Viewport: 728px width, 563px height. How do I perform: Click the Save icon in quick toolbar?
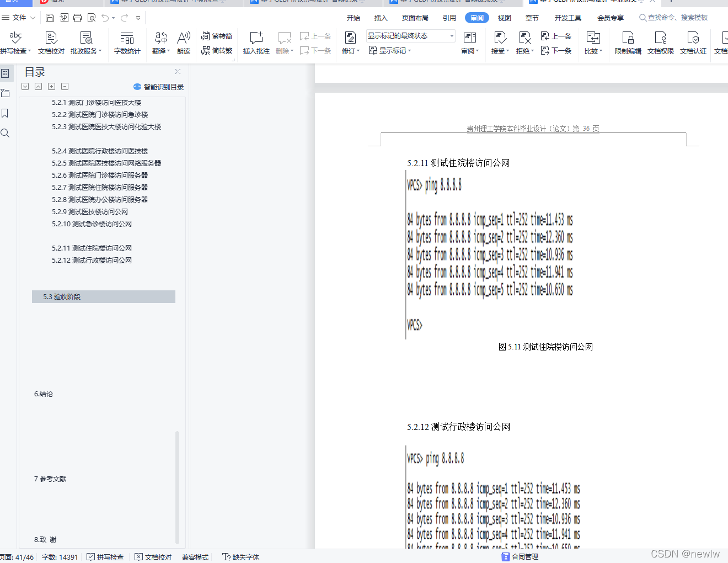50,18
